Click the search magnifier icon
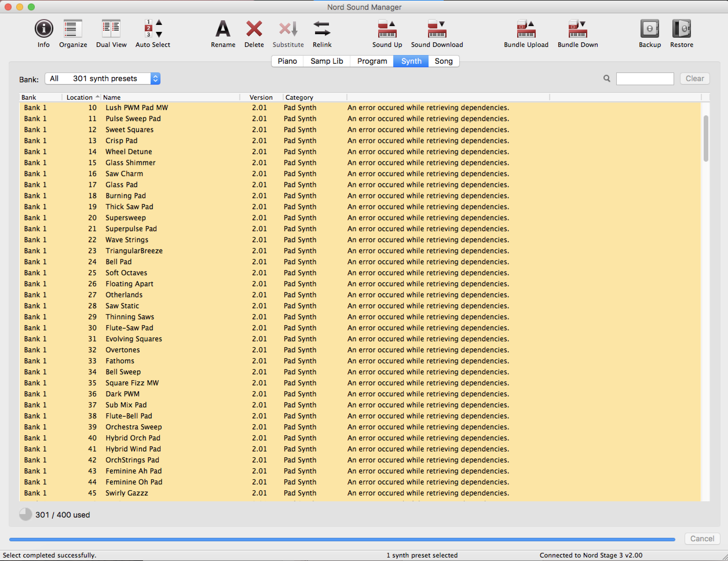The image size is (728, 561). click(x=607, y=78)
